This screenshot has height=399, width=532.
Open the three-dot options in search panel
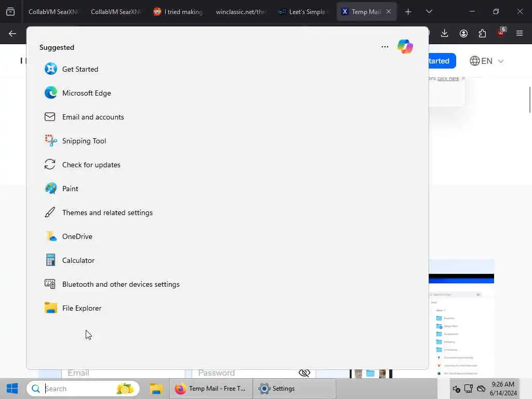point(385,47)
